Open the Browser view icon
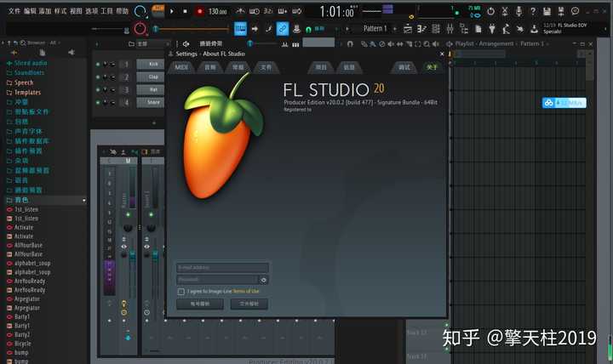 pyautogui.click(x=464, y=29)
